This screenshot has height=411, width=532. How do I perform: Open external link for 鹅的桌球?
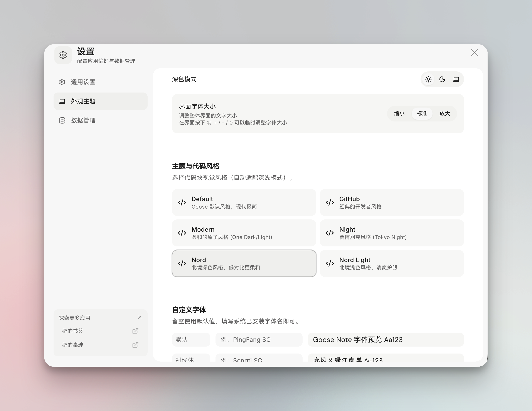135,345
